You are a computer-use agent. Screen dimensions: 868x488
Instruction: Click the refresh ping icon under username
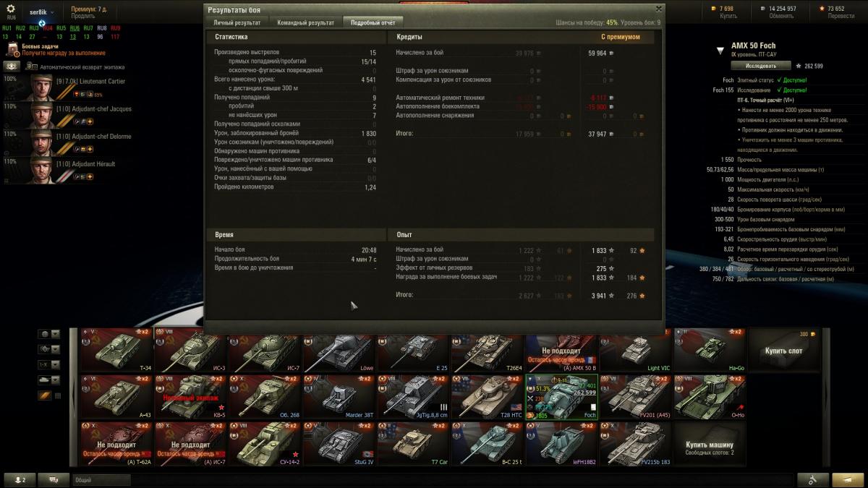(43, 22)
